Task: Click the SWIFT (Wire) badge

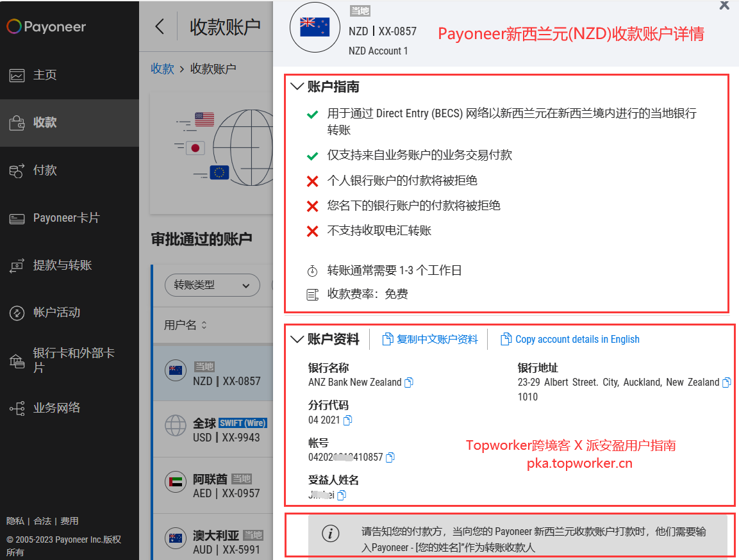Action: click(243, 423)
